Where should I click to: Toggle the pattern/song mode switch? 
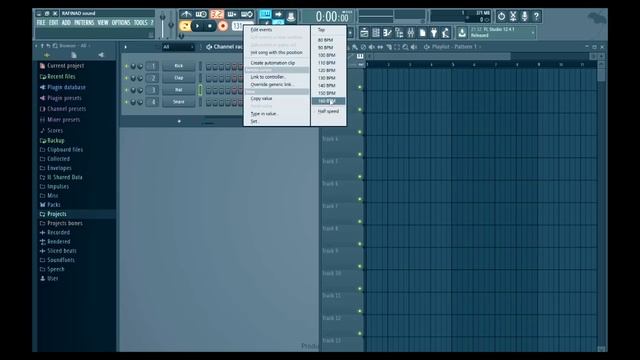click(x=185, y=26)
